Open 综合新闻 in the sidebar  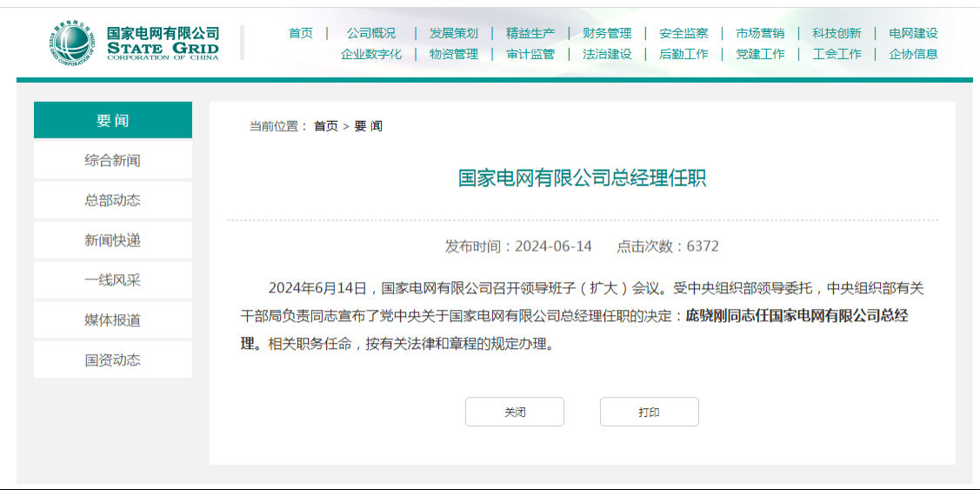point(113,160)
